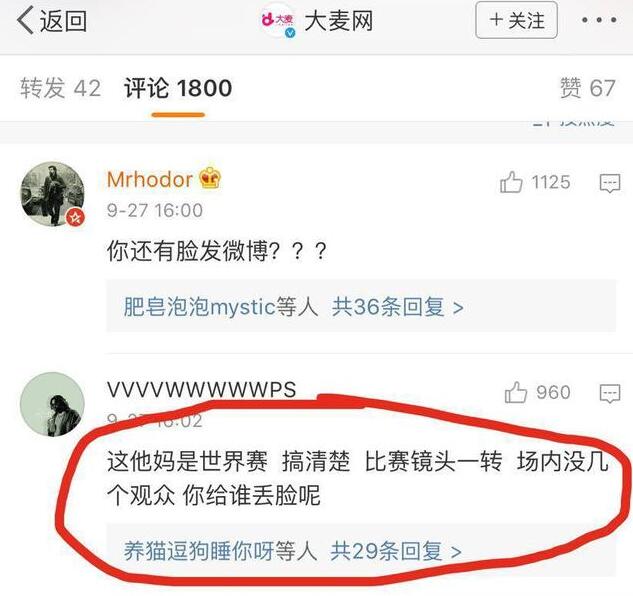This screenshot has height=596, width=633.
Task: View Mrhodor's profile picture
Action: 53,194
